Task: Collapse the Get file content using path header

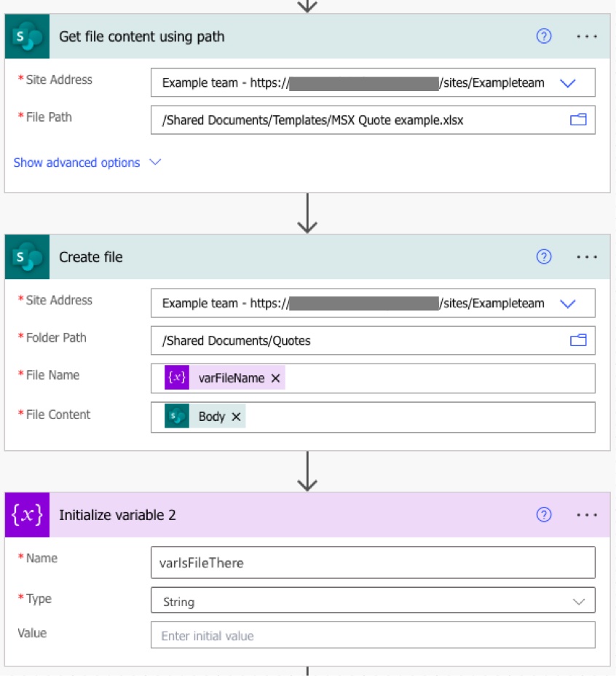Action: pos(291,36)
